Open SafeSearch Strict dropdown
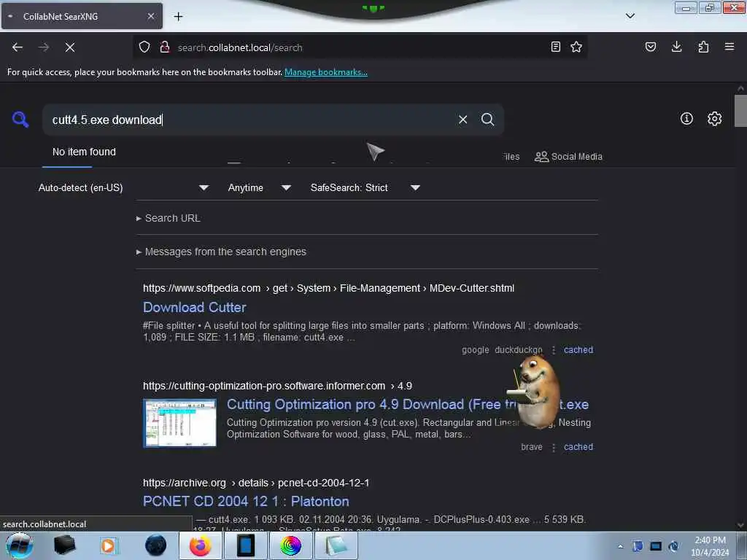 click(x=365, y=187)
